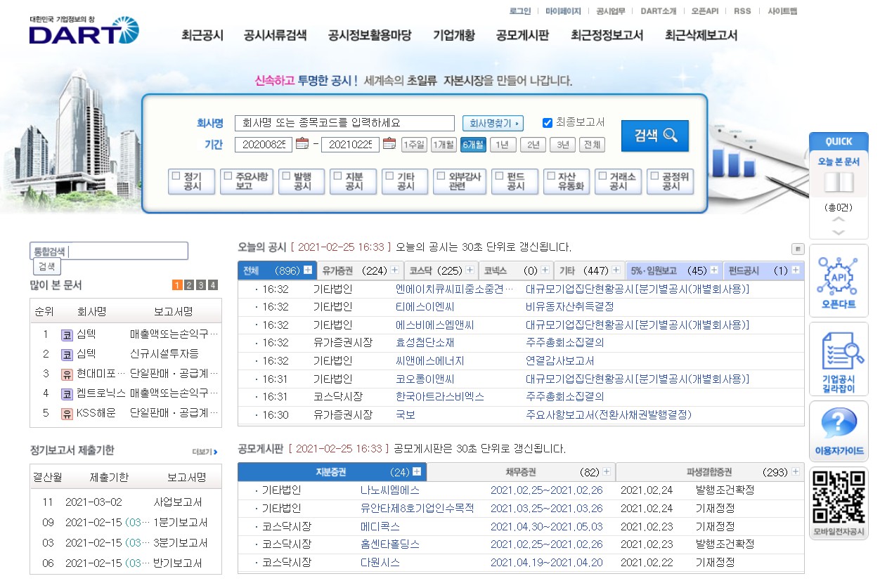Viewport: 880px width, 588px height.
Task: Check the 기타공시 checkbox
Action: (389, 176)
